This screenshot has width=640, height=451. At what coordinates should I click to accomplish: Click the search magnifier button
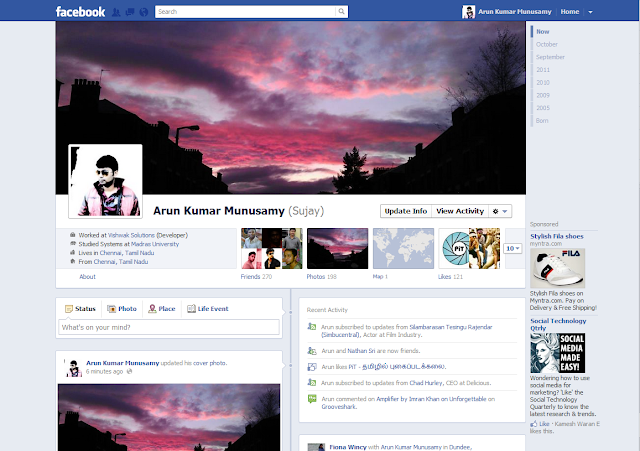click(x=342, y=11)
